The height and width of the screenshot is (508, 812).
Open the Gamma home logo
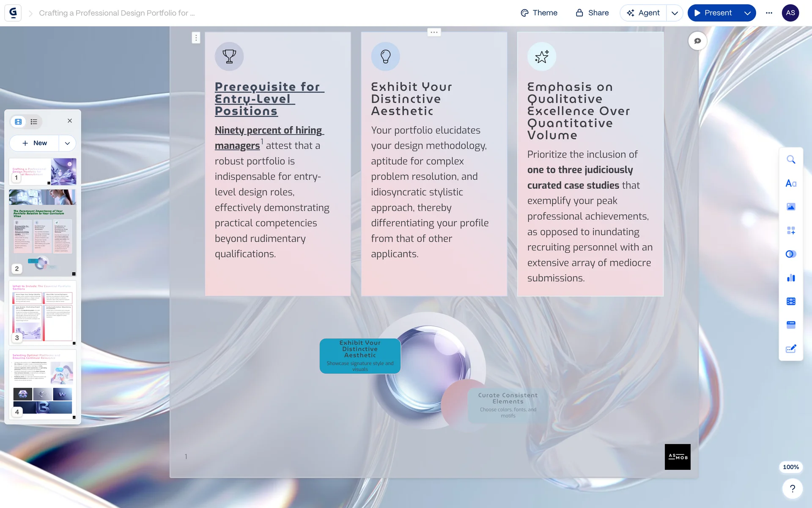pos(13,13)
